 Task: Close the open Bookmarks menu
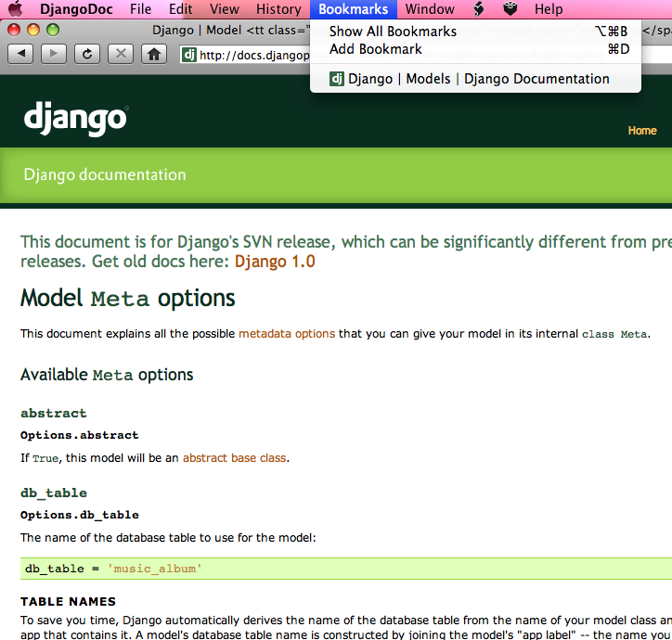(x=354, y=9)
